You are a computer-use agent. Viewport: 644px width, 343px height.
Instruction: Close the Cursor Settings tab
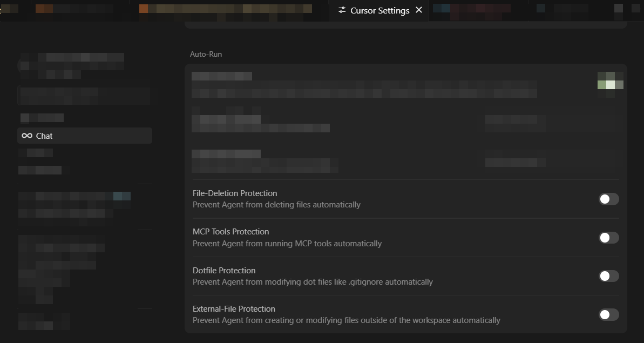(419, 10)
